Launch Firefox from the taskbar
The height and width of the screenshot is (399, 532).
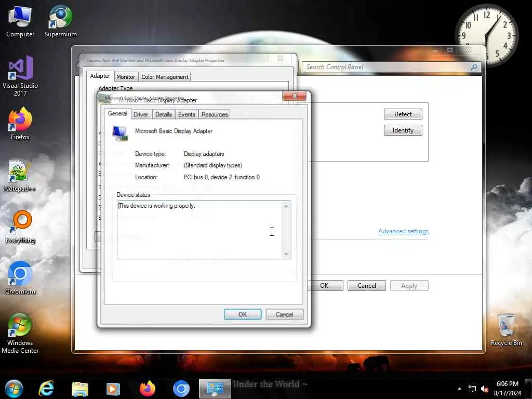(147, 389)
